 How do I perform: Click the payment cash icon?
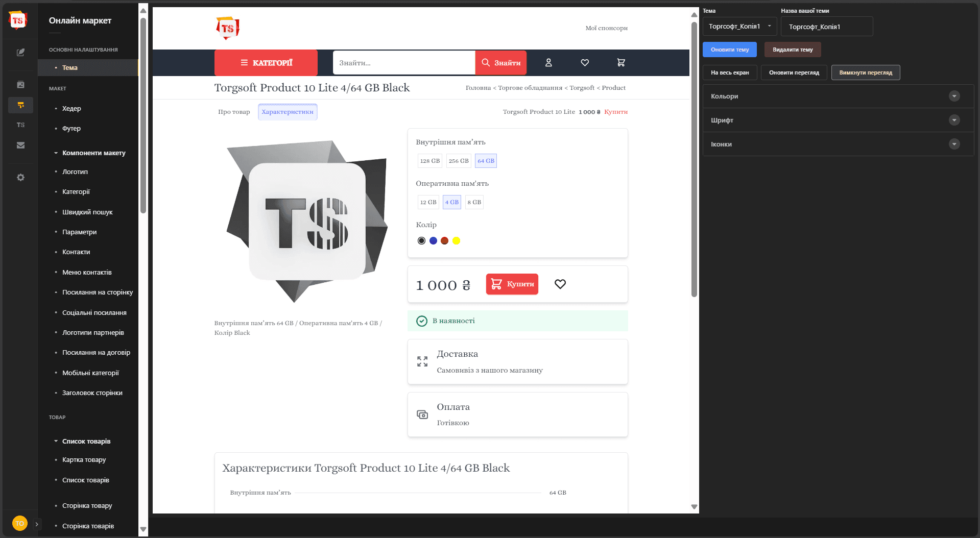422,414
